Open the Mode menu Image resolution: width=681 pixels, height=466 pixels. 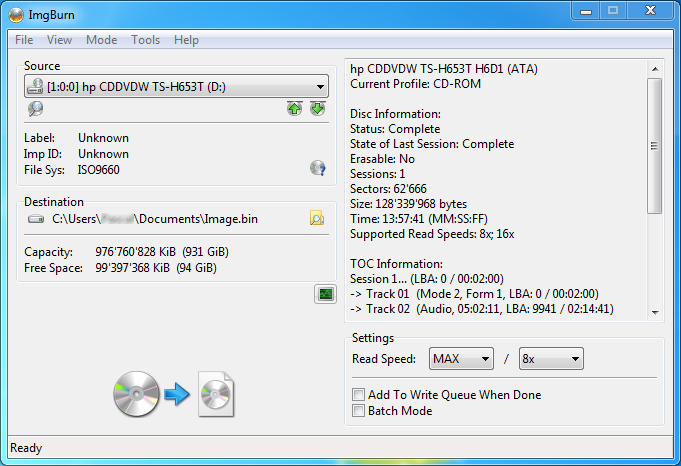tap(101, 40)
